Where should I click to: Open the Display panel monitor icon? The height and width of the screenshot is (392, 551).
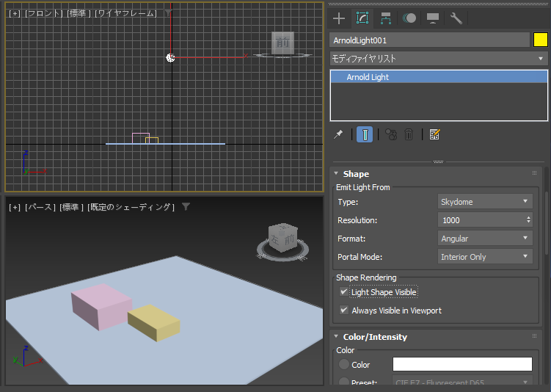433,18
